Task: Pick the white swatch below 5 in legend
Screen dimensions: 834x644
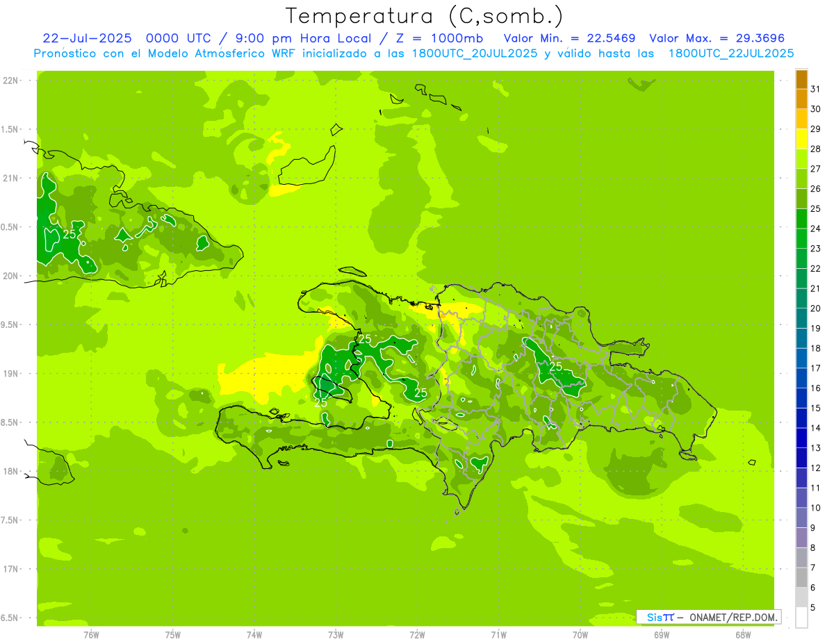Action: [x=801, y=617]
